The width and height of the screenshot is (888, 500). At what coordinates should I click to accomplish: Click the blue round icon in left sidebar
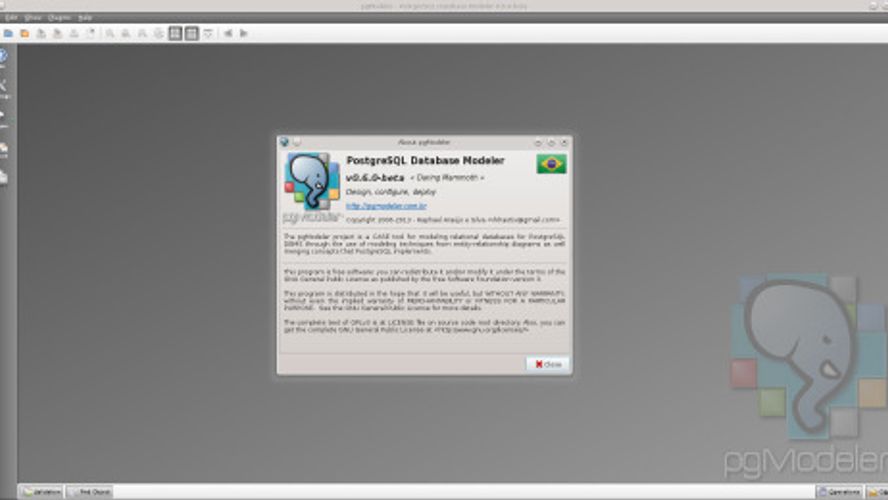pyautogui.click(x=3, y=56)
